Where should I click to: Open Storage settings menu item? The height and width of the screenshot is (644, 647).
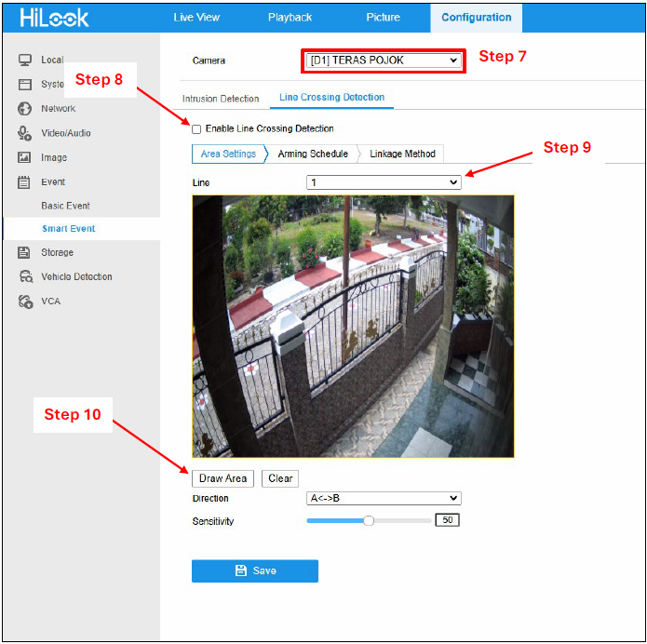(57, 252)
